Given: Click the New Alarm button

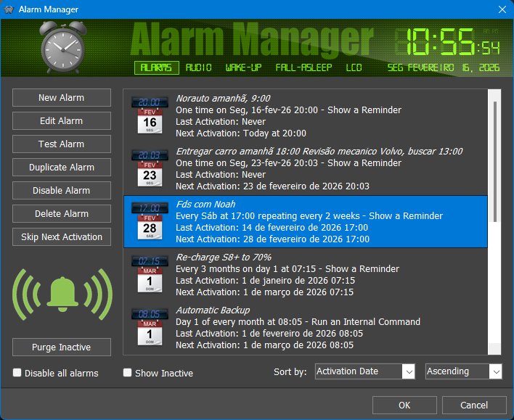Looking at the screenshot, I should 62,98.
